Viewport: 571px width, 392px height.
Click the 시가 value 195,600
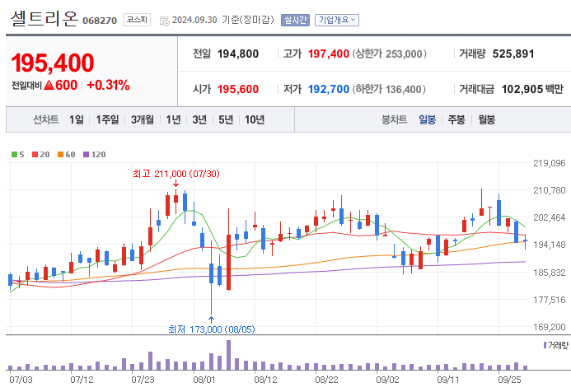(238, 89)
